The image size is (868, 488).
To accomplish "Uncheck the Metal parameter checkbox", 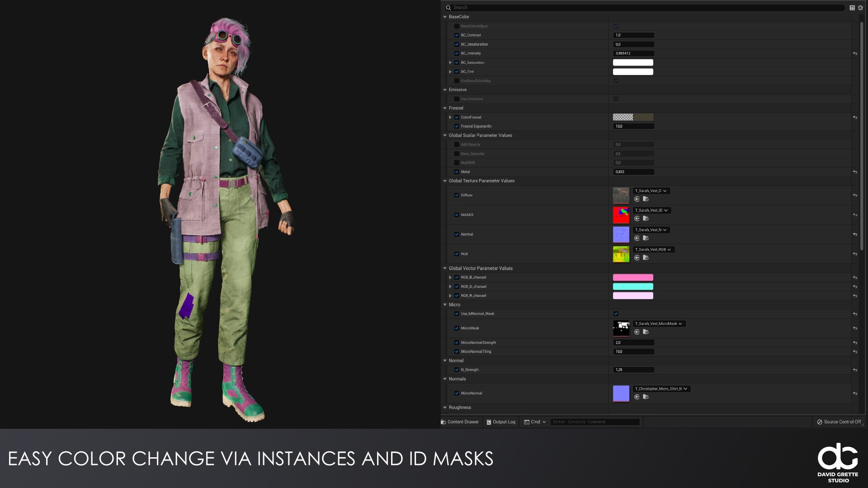I will click(457, 172).
